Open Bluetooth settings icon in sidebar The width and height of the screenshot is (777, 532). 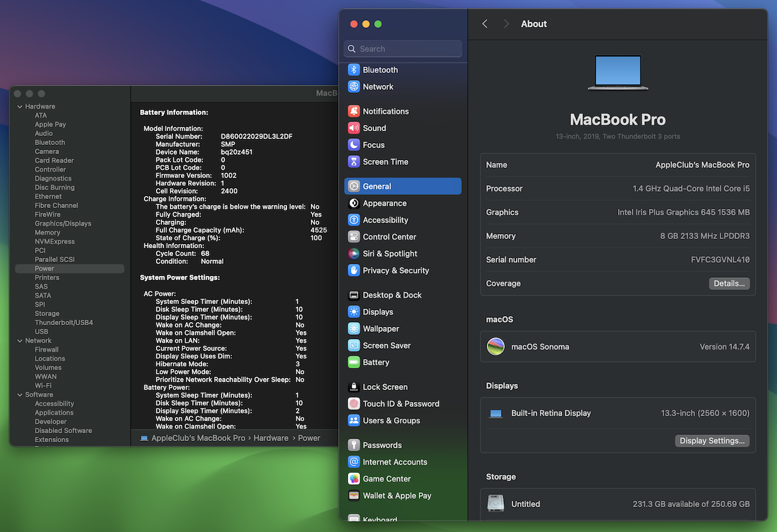[x=354, y=70]
